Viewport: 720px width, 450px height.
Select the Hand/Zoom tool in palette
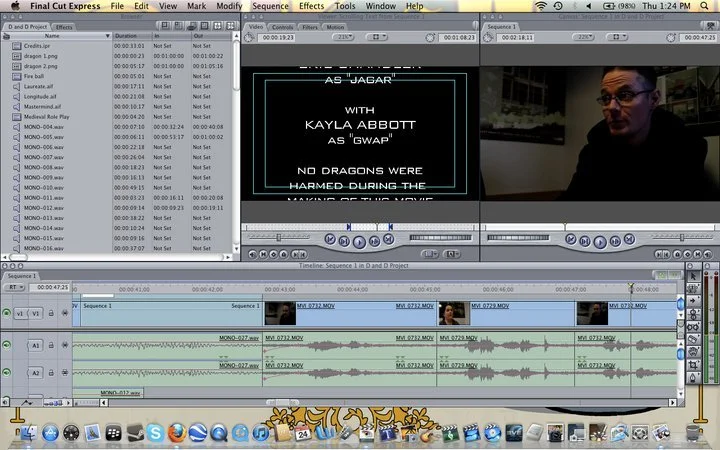tap(693, 353)
